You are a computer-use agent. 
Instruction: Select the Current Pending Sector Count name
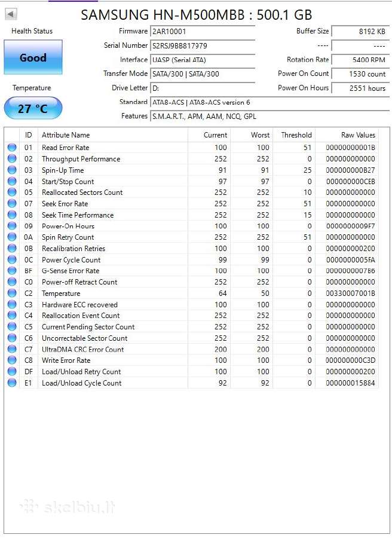pos(88,326)
